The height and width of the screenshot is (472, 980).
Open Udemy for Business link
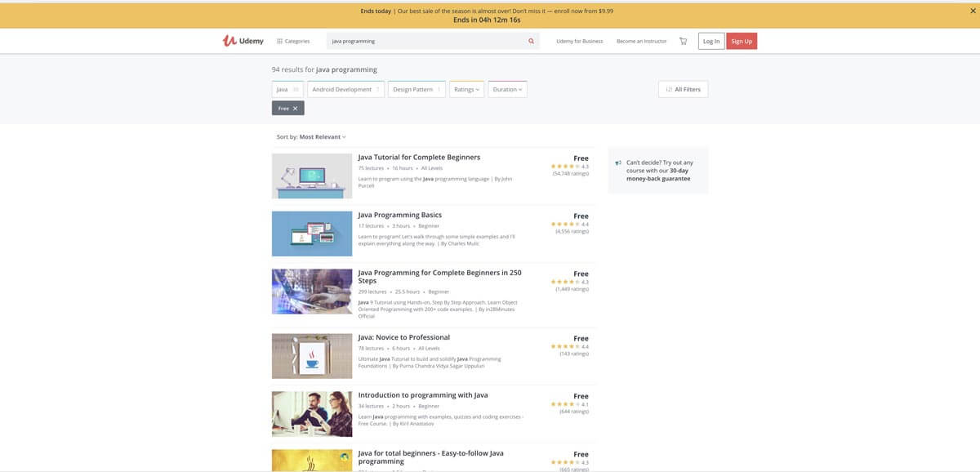click(580, 41)
